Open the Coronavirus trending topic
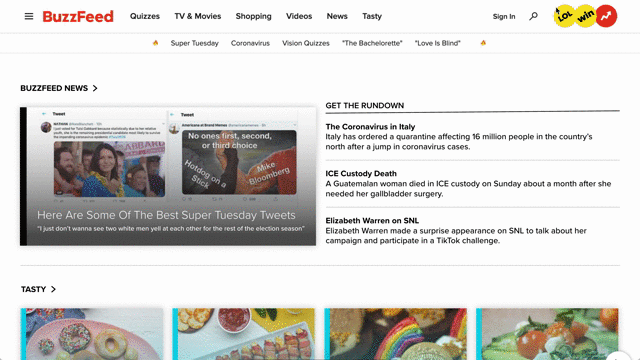The image size is (640, 360). tap(250, 43)
